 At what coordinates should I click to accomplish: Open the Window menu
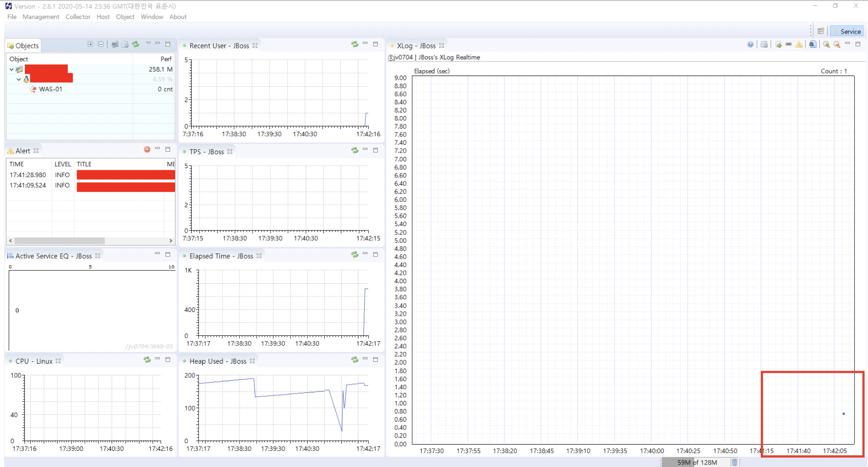coord(152,17)
